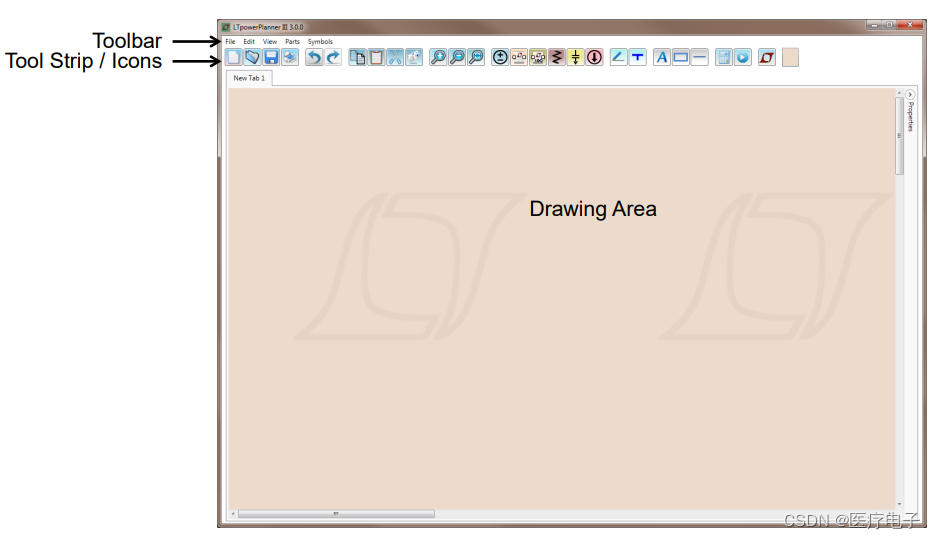Cut selection with the scissors icon
The width and height of the screenshot is (936, 539).
(395, 57)
